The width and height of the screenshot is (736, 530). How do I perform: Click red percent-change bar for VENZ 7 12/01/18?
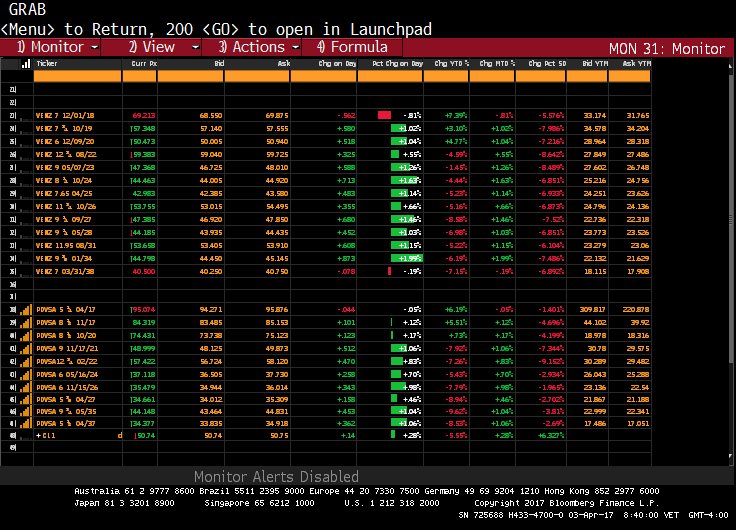[384, 115]
